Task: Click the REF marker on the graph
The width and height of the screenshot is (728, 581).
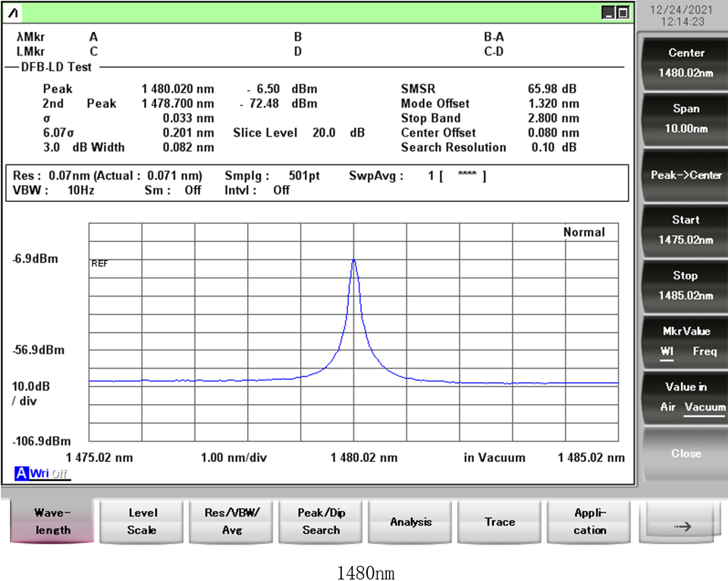Action: click(99, 264)
